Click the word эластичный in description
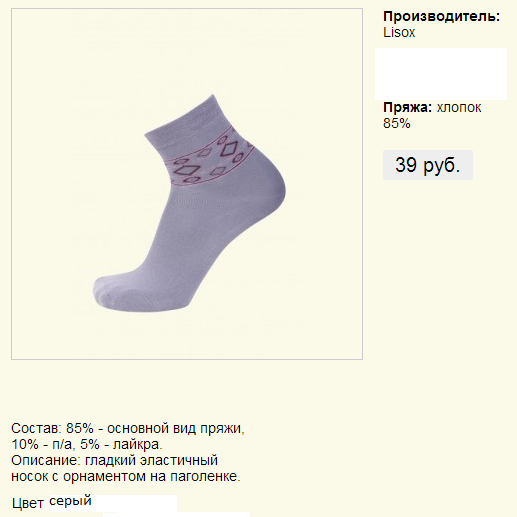This screenshot has width=517, height=517. click(x=179, y=460)
